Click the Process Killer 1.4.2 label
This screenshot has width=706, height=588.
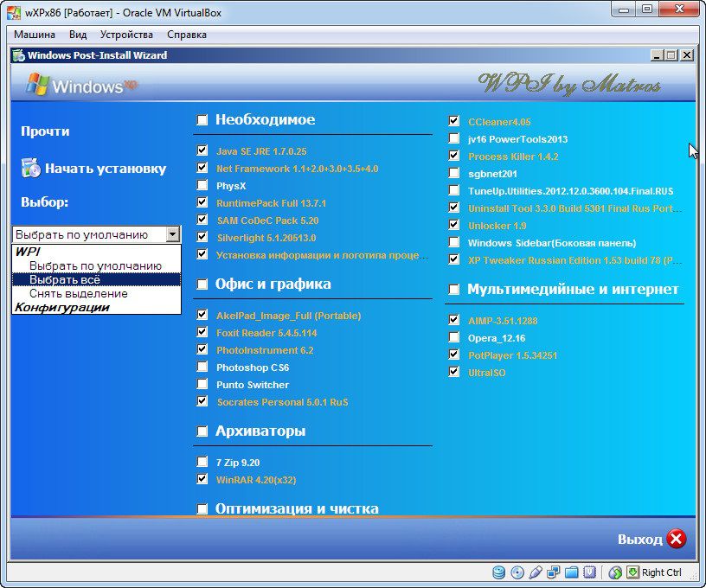pyautogui.click(x=513, y=157)
